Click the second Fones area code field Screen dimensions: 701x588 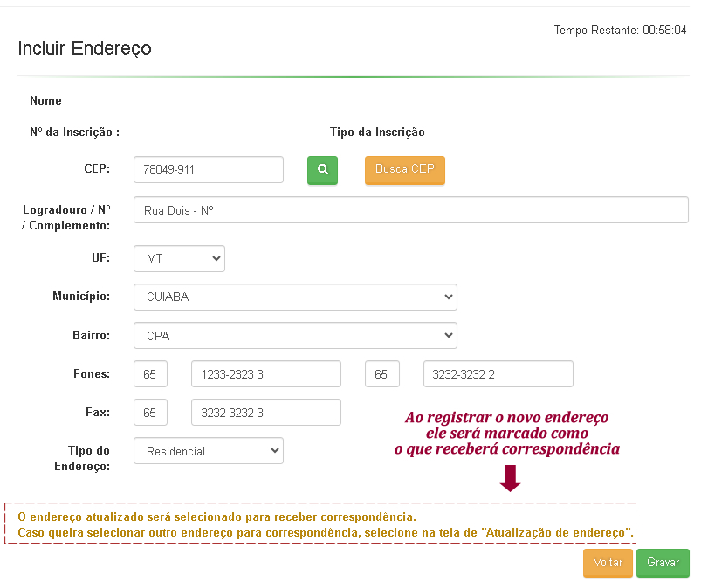(381, 374)
